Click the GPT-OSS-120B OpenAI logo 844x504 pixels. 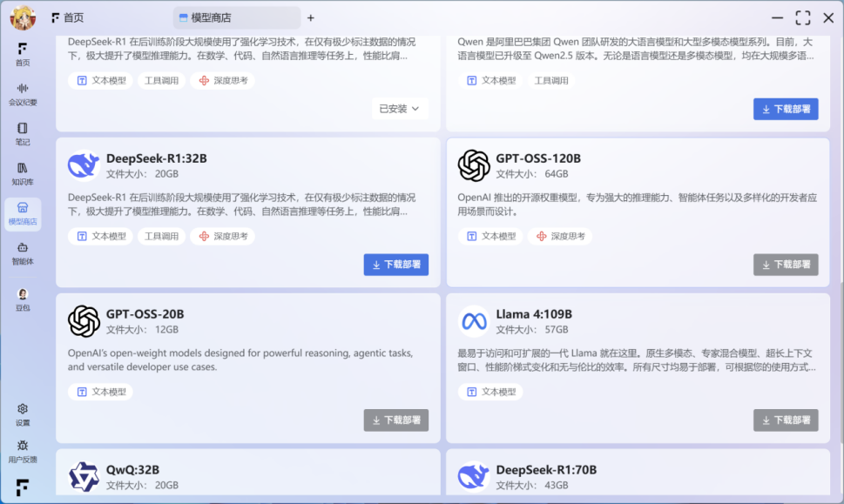coord(474,165)
